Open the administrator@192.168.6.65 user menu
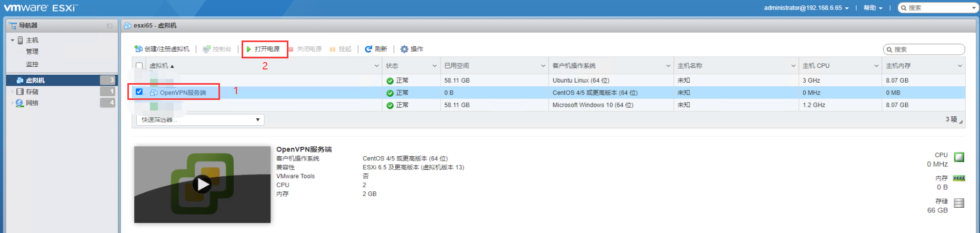 coord(806,8)
